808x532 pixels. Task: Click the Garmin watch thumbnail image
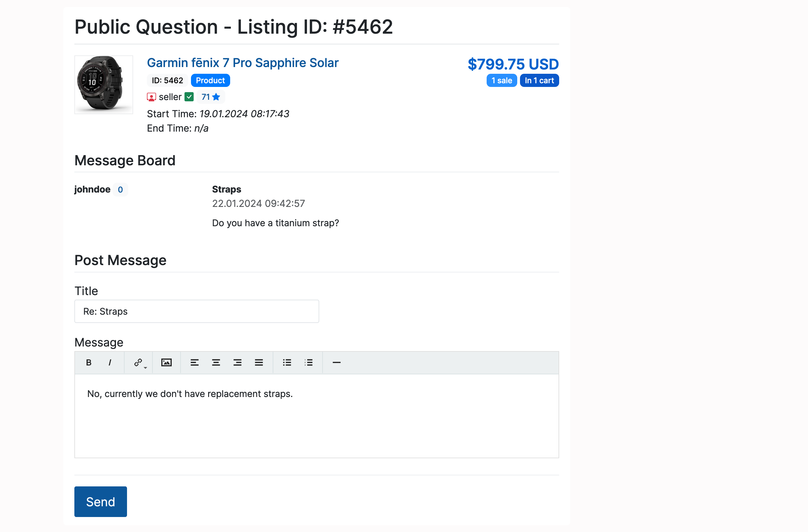(103, 84)
